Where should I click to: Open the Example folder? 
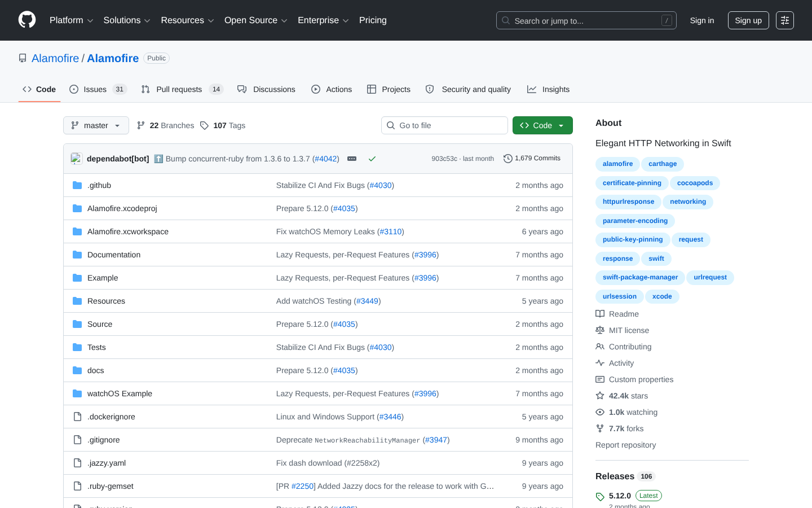(103, 278)
